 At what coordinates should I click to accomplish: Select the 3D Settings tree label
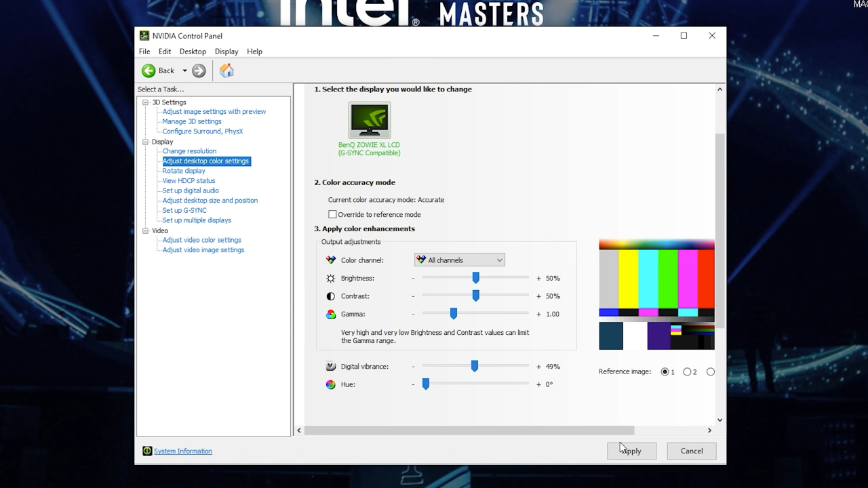click(169, 102)
